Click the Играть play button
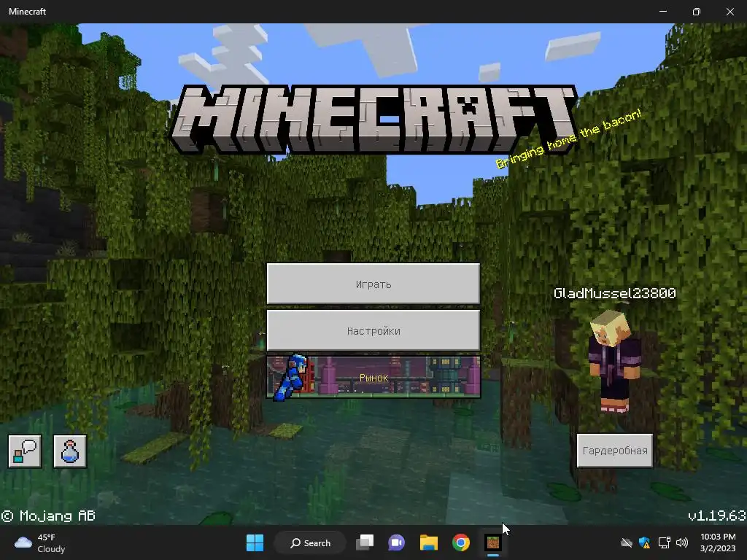This screenshot has width=747, height=560. coord(373,284)
